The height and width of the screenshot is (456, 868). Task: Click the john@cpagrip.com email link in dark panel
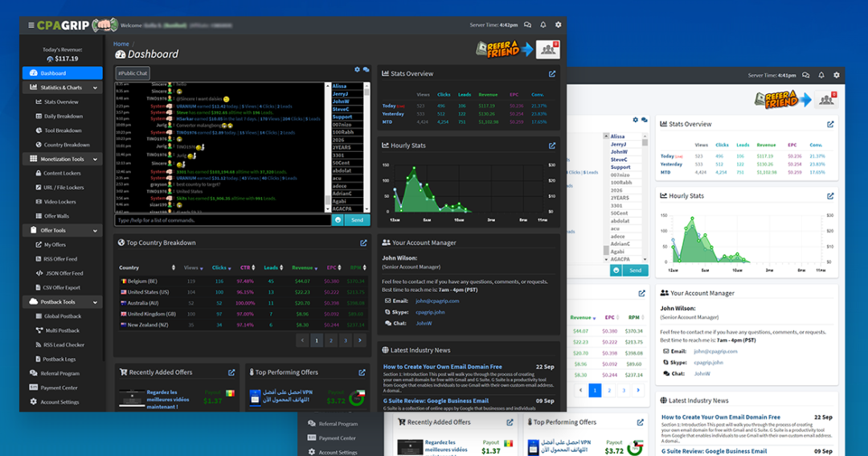pyautogui.click(x=437, y=301)
